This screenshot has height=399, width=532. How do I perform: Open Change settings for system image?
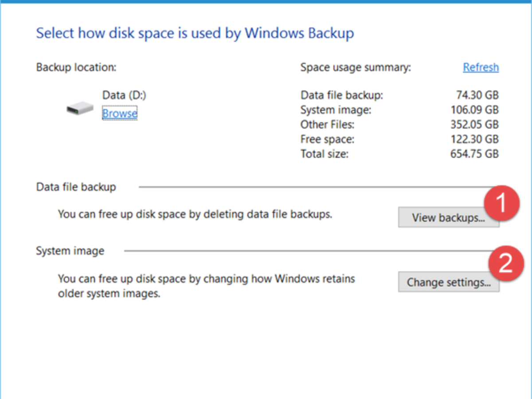449,282
